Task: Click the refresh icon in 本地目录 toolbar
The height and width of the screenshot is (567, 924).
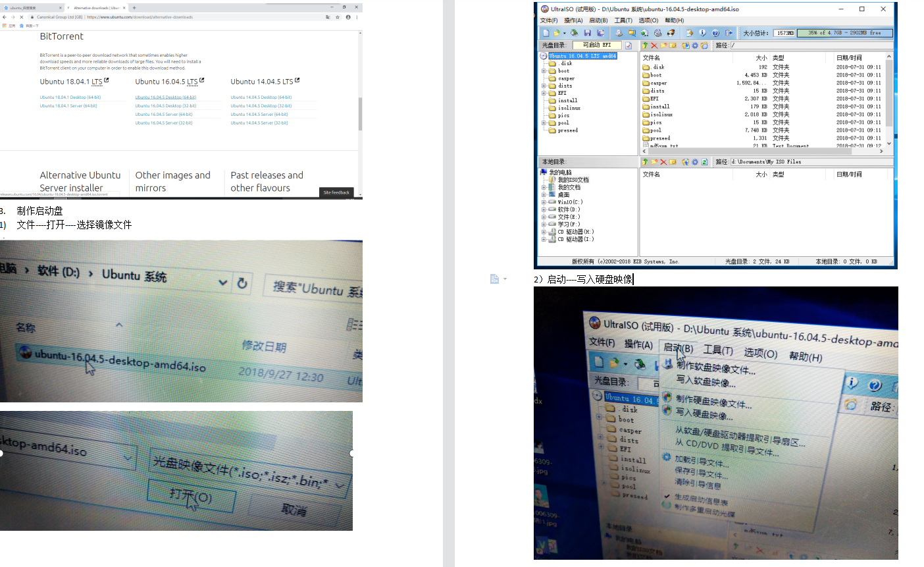Action: click(704, 162)
